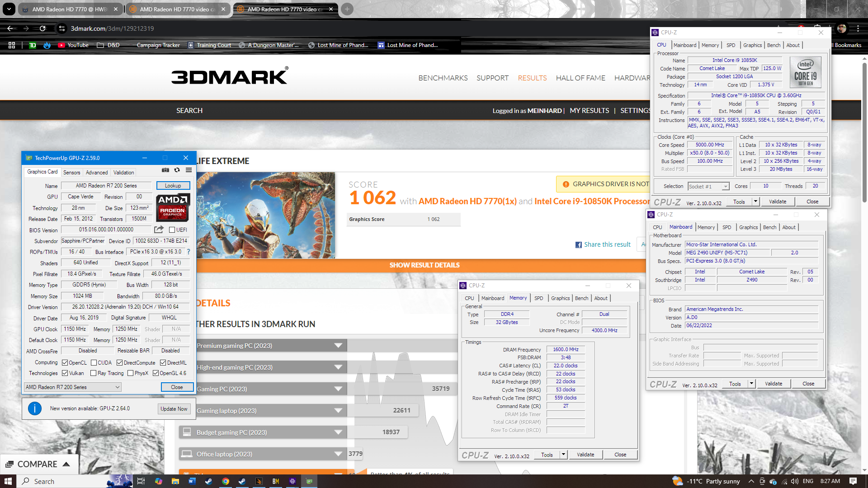The image size is (868, 488).
Task: Click the Intel Core i9 logo in CPU-Z
Action: coord(805,72)
